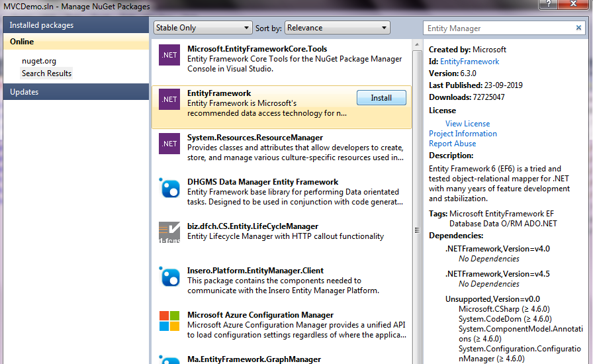Click the Version: 6.3.0 text

[x=452, y=73]
